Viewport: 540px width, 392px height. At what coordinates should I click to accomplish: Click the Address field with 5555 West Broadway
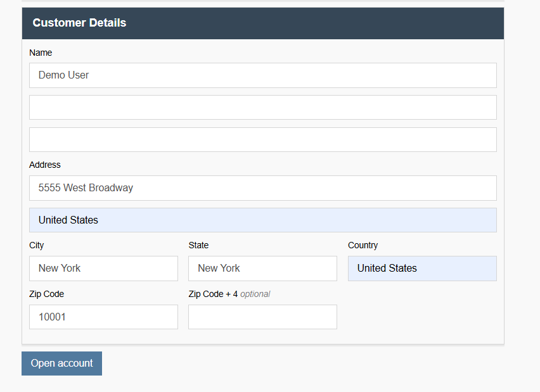point(263,188)
